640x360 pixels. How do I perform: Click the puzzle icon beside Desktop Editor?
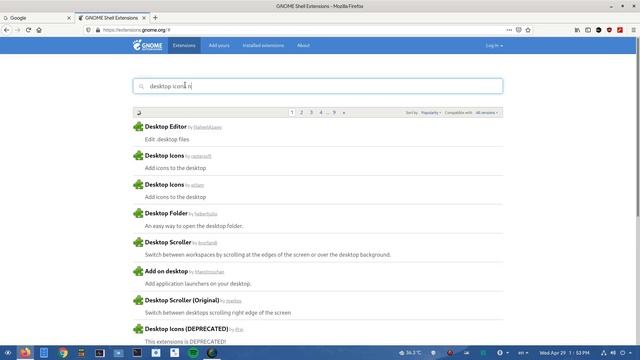(x=138, y=127)
